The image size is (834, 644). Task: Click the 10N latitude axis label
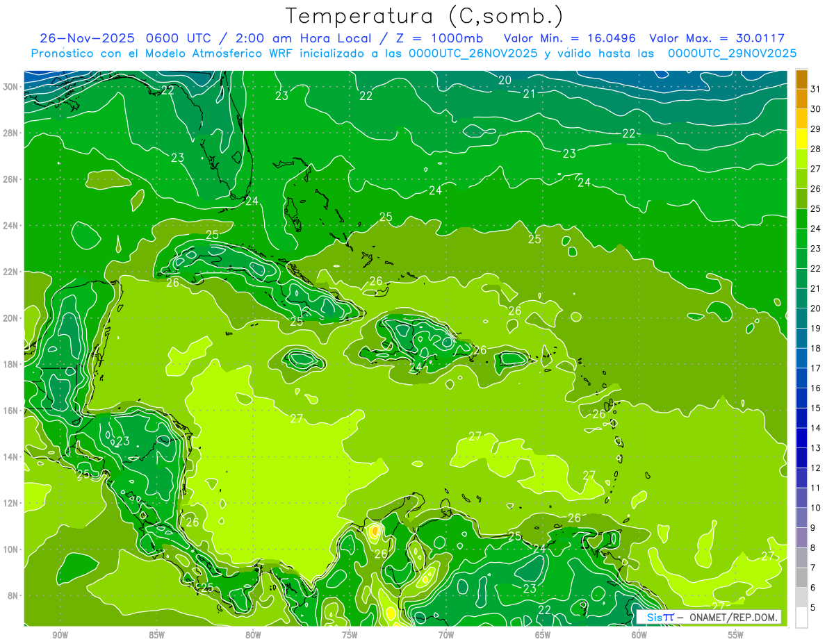11,549
